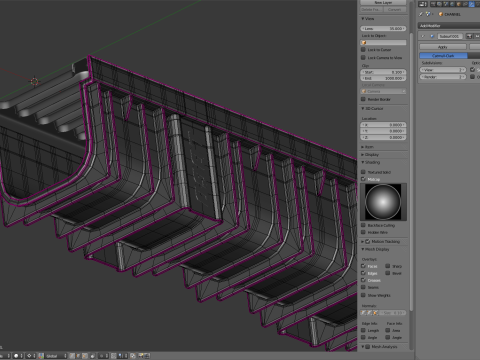The height and width of the screenshot is (360, 480).
Task: Click the Convert button
Action: 395,10
